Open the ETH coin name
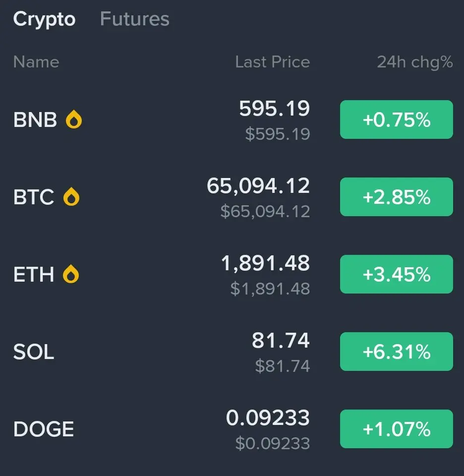Image resolution: width=464 pixels, height=476 pixels. click(34, 274)
